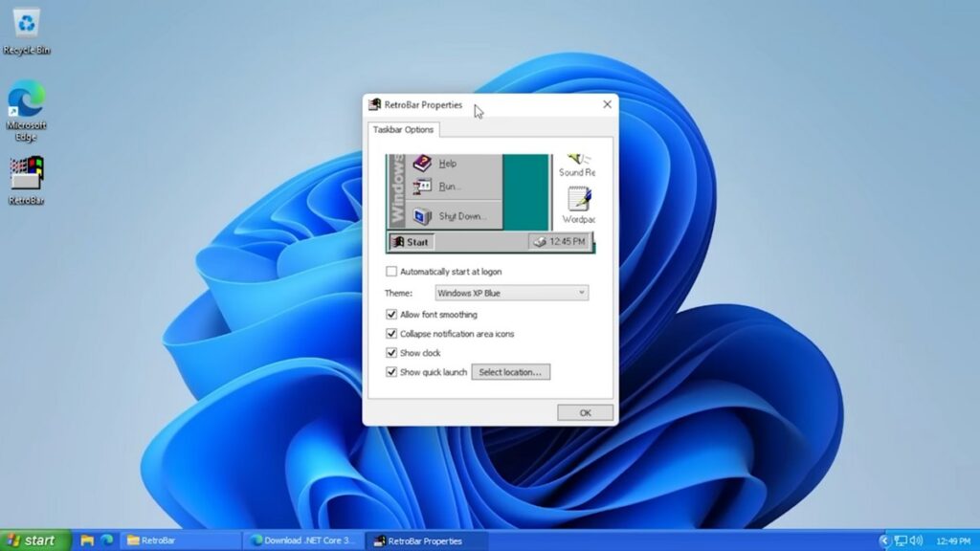Image resolution: width=980 pixels, height=551 pixels.
Task: Uncheck Allow font smoothing
Action: tap(391, 314)
